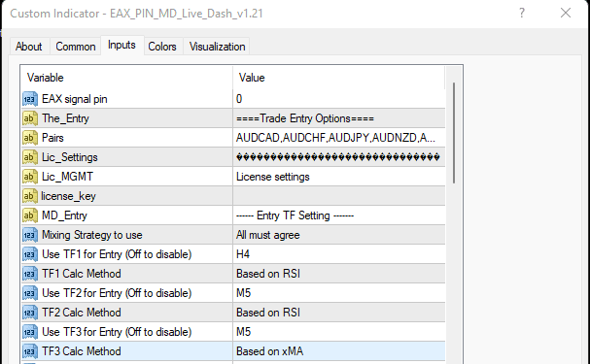
Task: Click the empty license_key value field
Action: [339, 196]
